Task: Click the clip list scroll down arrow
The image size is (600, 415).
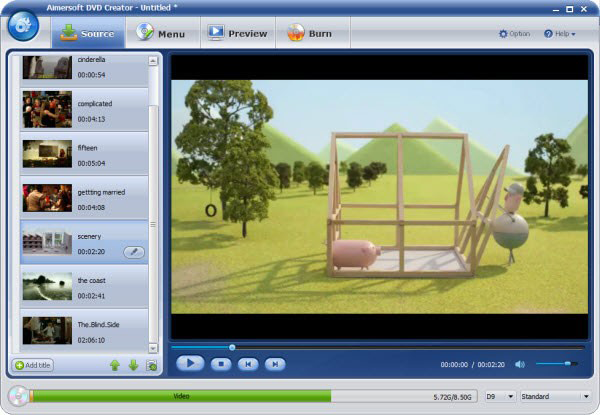Action: tap(153, 348)
